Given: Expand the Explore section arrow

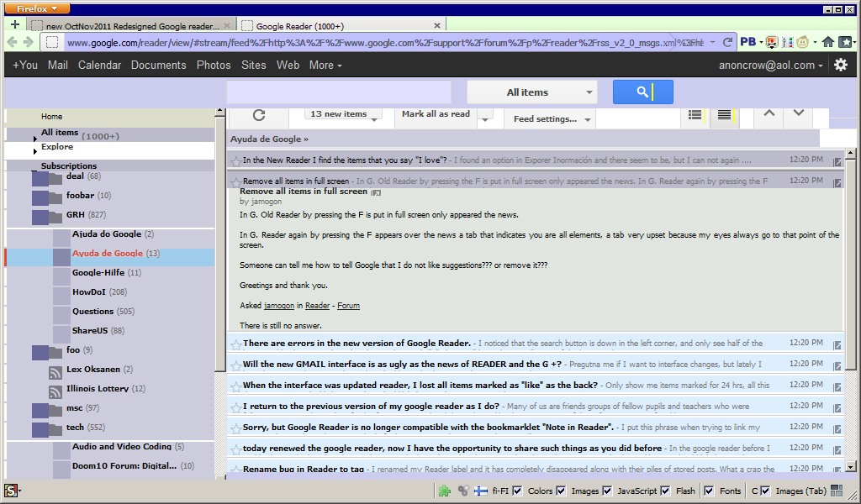Looking at the screenshot, I should point(35,151).
